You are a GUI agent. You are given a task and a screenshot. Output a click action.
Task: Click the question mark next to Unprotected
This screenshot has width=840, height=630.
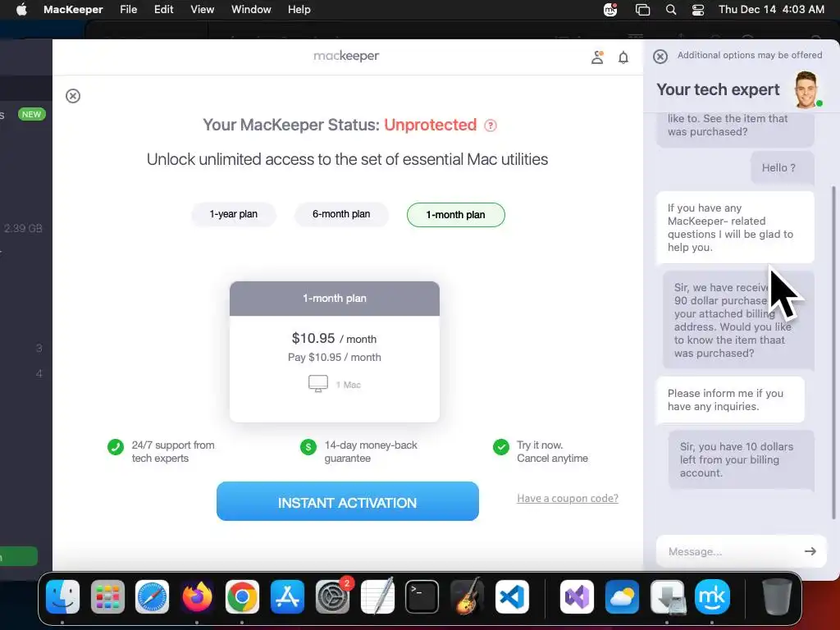click(491, 126)
